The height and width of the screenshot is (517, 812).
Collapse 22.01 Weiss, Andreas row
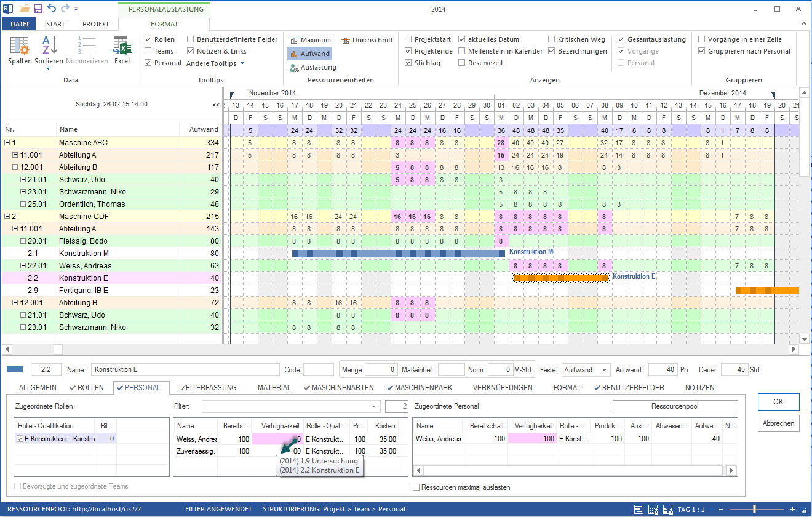click(x=23, y=266)
